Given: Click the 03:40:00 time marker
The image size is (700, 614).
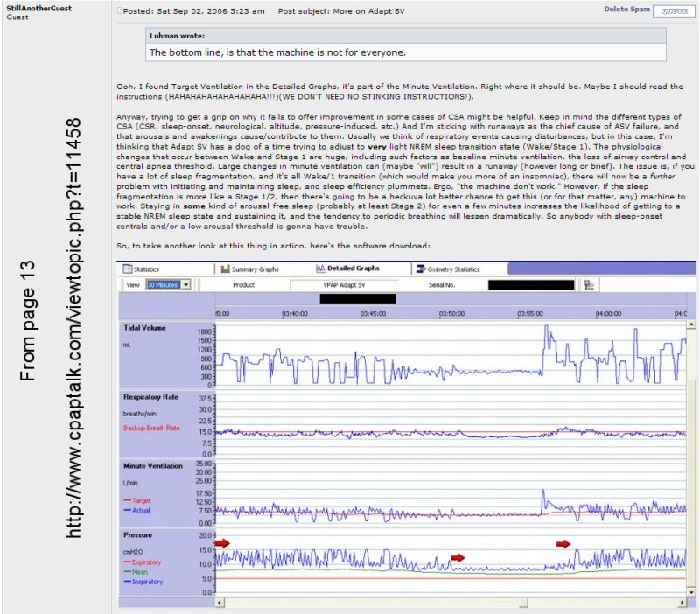Looking at the screenshot, I should coord(295,314).
